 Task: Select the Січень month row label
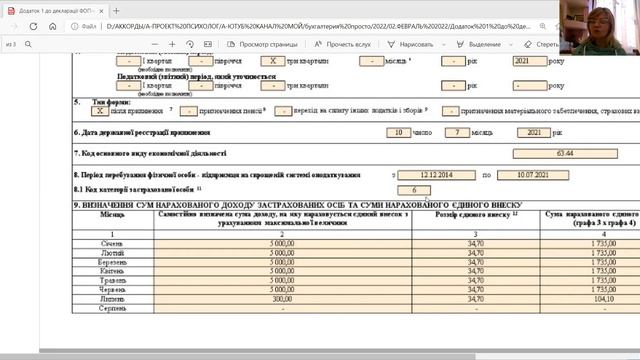(112, 244)
